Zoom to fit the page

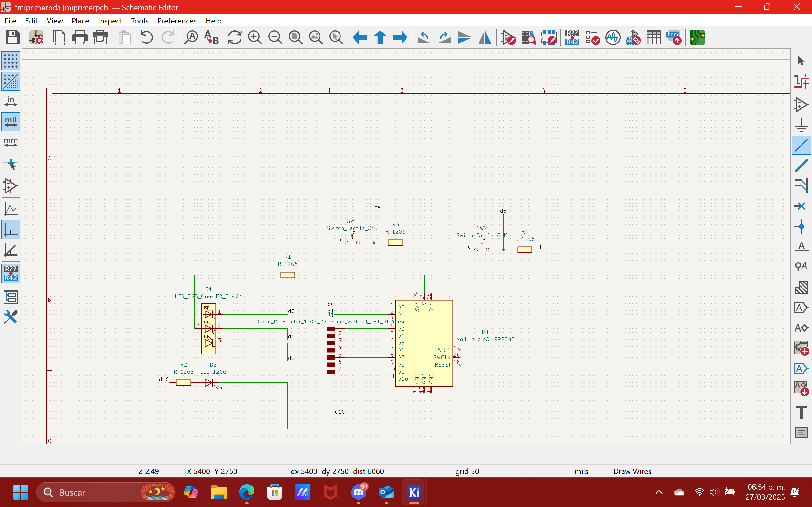pyautogui.click(x=296, y=37)
